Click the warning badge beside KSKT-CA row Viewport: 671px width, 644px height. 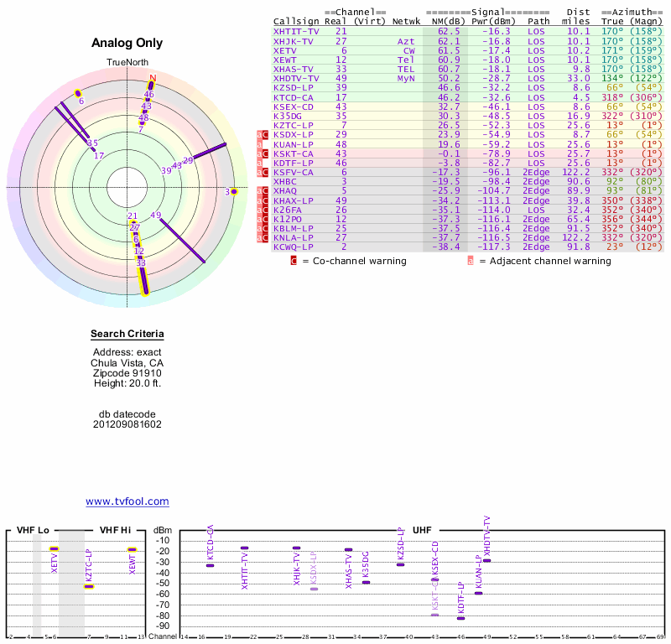263,154
